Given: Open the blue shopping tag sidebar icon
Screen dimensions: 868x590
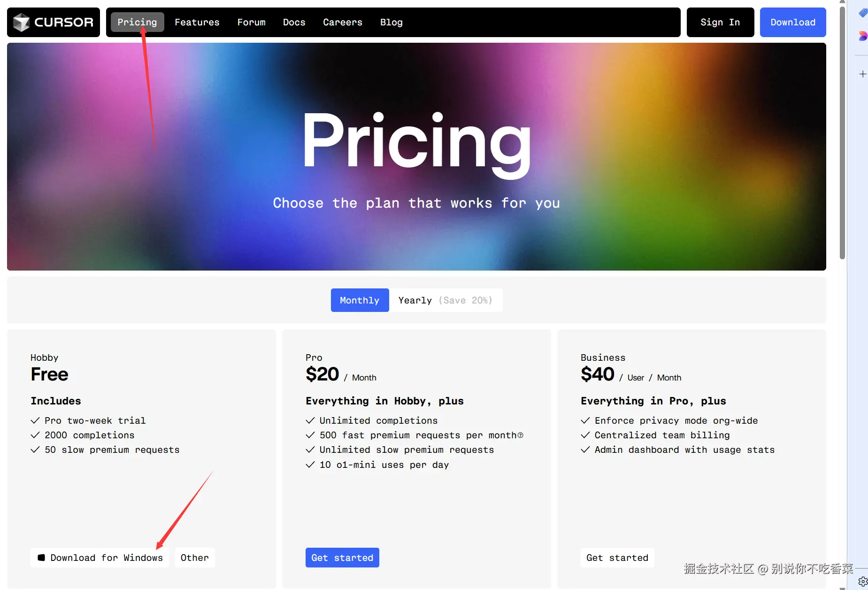Looking at the screenshot, I should point(863,13).
